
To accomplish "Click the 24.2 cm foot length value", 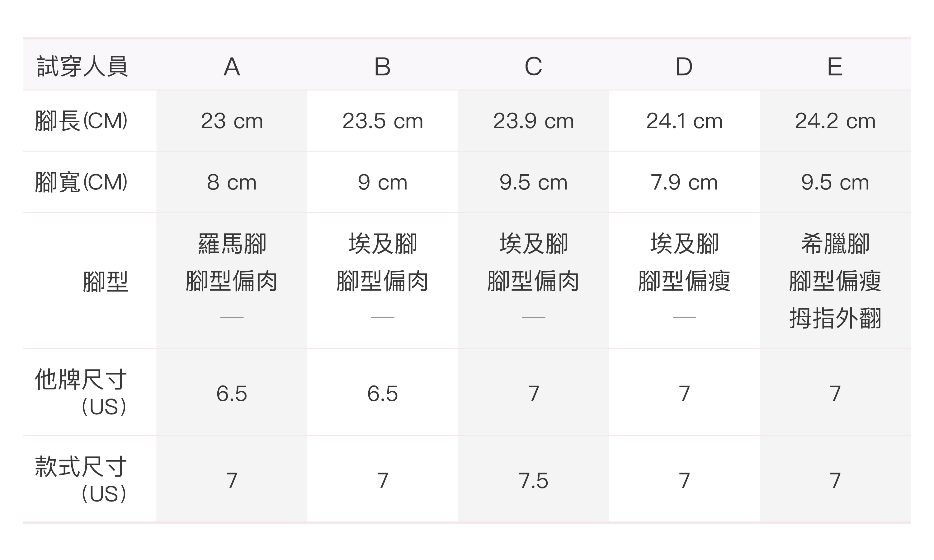I will click(x=835, y=121).
